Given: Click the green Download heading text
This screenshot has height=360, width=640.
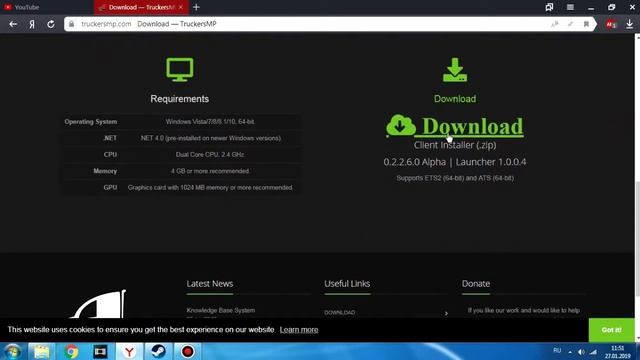Looking at the screenshot, I should 455,99.
